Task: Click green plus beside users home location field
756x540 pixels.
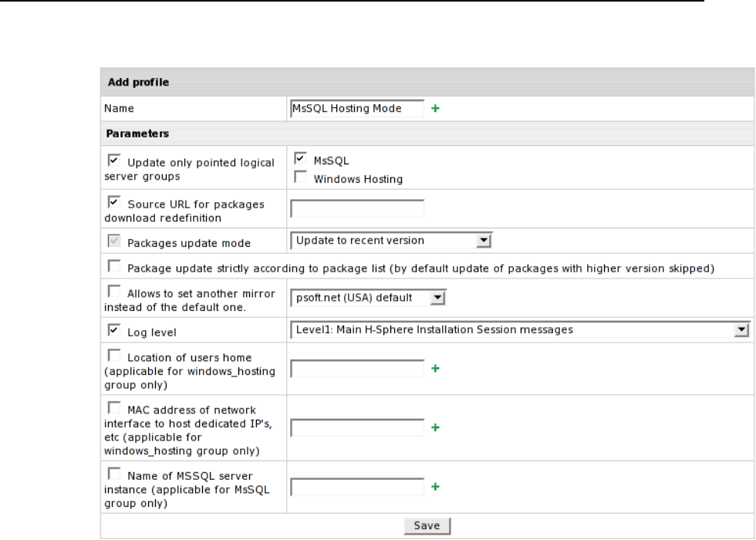Action: [435, 369]
